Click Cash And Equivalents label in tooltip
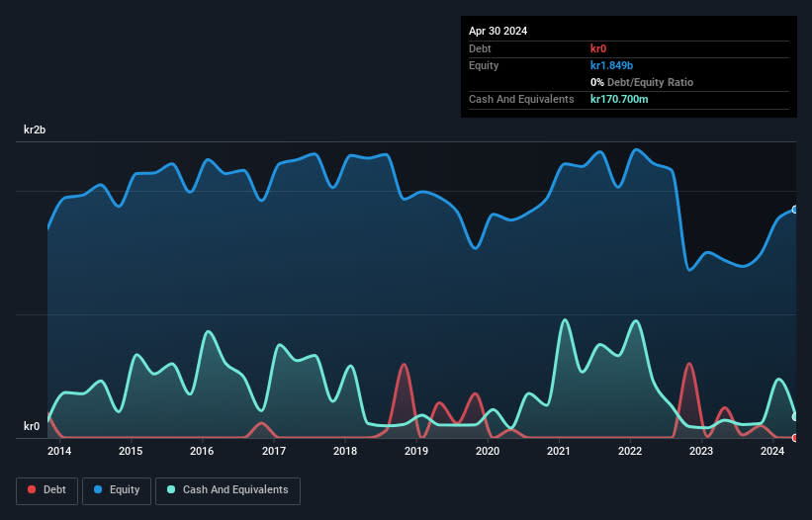The width and height of the screenshot is (812, 520). (521, 99)
